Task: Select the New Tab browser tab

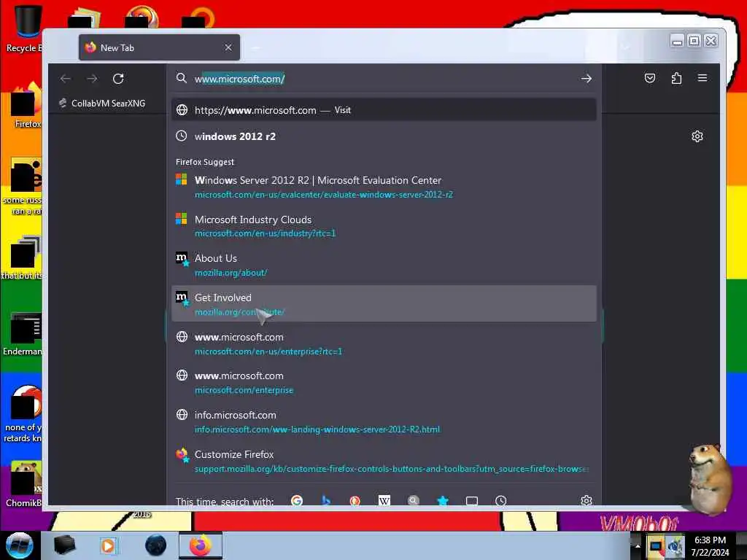Action: click(159, 47)
